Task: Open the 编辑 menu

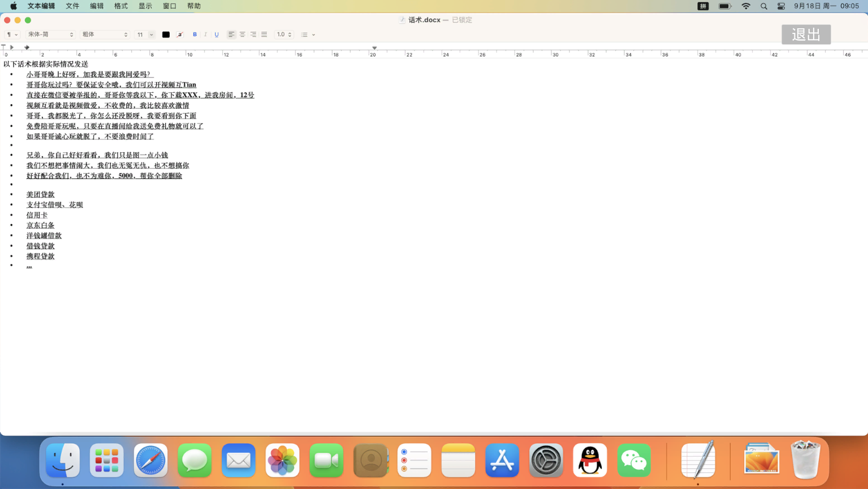Action: 97,6
